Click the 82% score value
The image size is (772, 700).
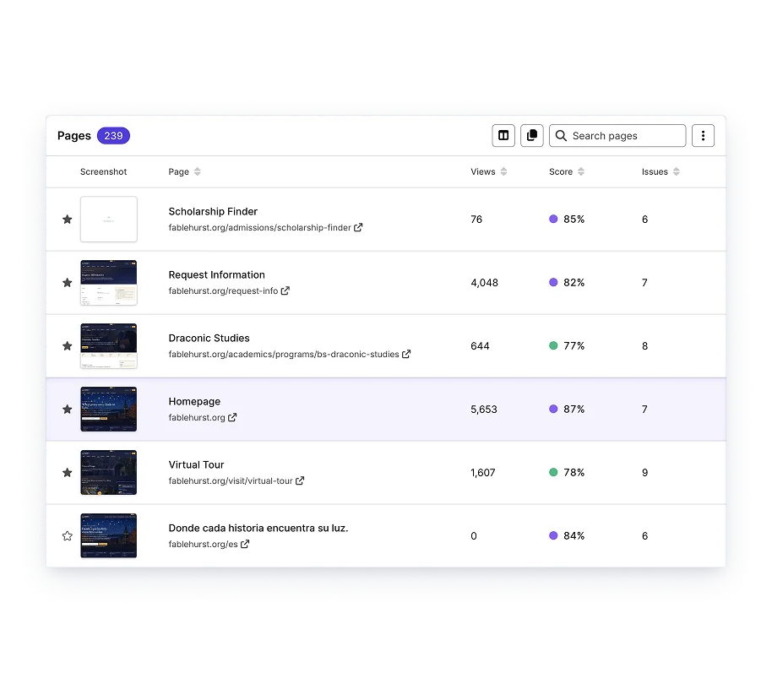click(574, 283)
